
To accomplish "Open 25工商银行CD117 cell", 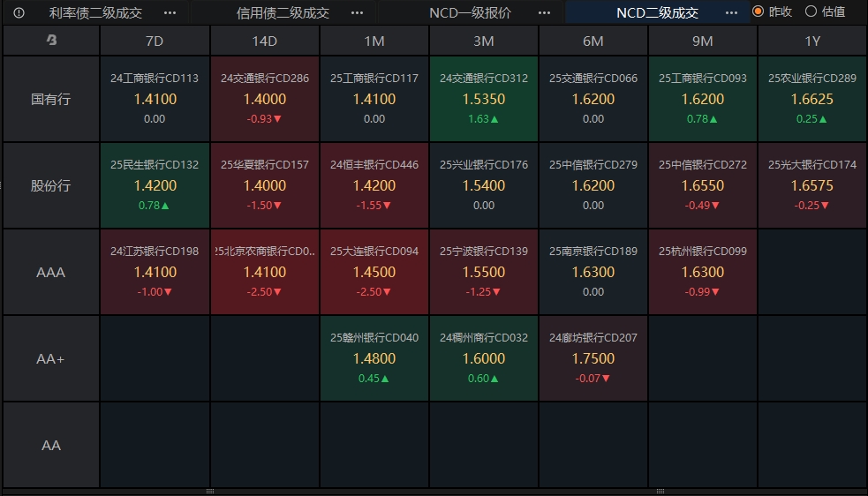I will click(x=374, y=99).
